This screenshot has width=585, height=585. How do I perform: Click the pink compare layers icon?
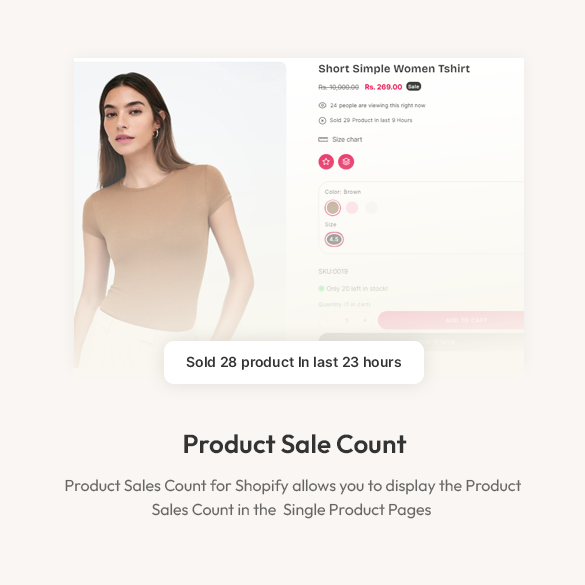click(x=346, y=162)
